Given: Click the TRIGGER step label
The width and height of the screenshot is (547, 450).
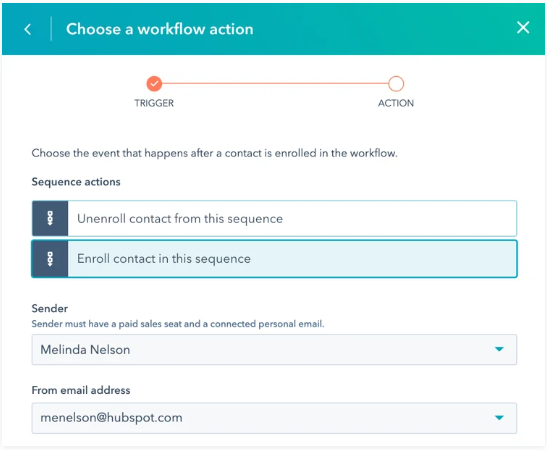Looking at the screenshot, I should point(154,103).
